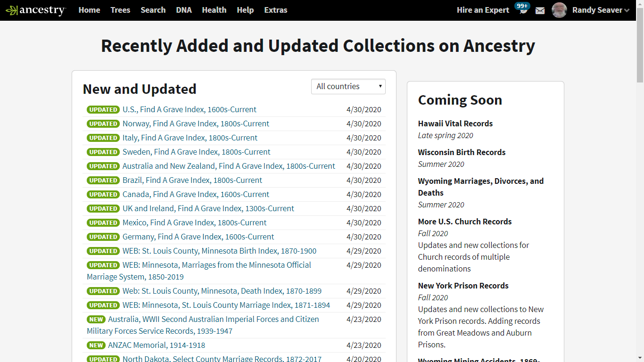
Task: Click the DNA menu item
Action: (183, 10)
